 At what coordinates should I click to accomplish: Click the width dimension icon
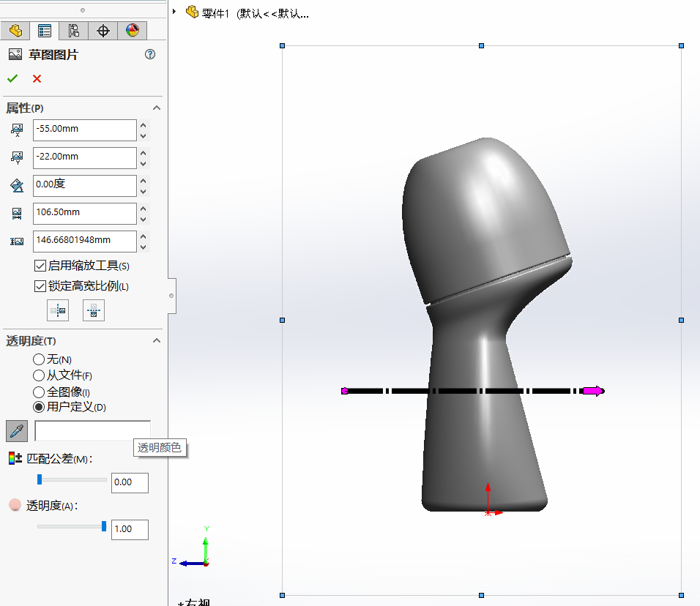tap(17, 214)
